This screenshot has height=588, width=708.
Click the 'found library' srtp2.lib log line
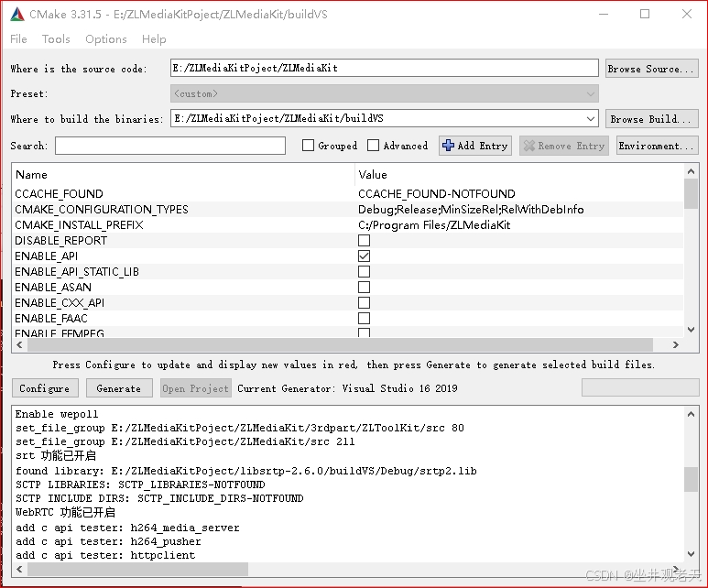click(246, 471)
